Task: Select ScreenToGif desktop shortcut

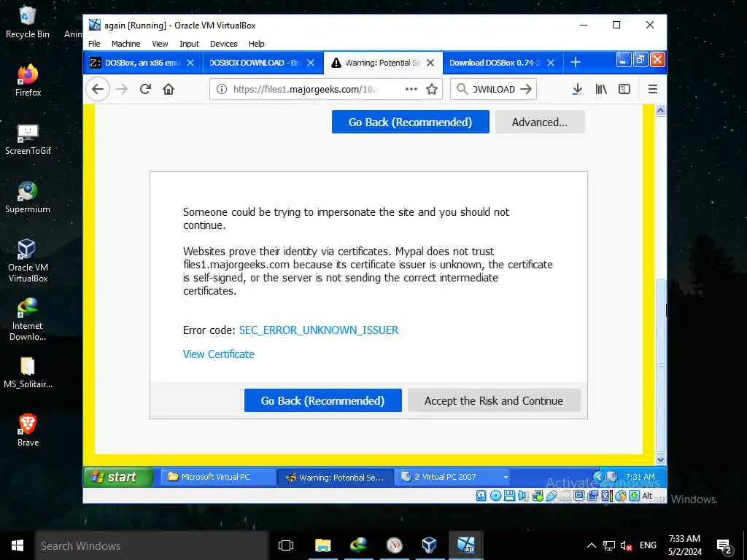Action: click(x=28, y=139)
